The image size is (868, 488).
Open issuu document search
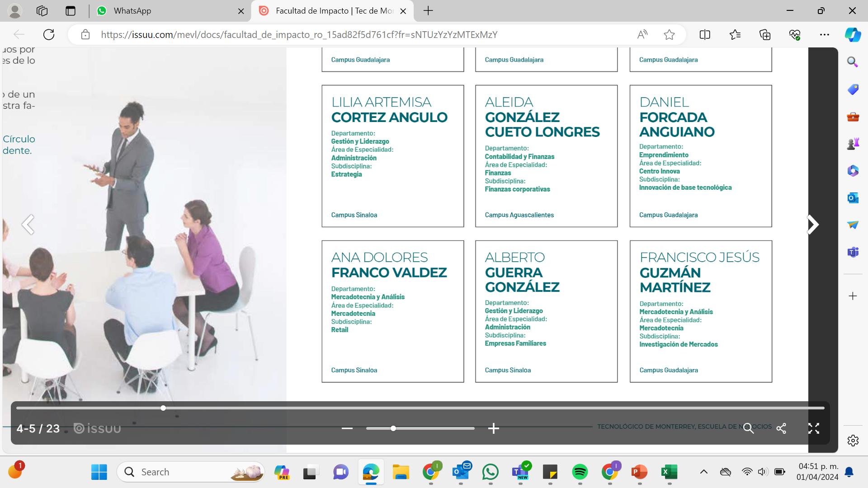coord(749,428)
